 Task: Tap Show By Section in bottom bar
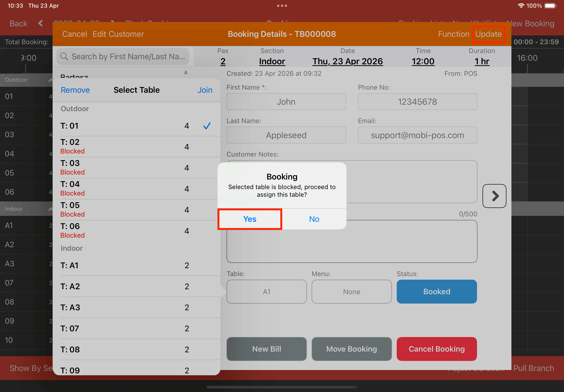(x=31, y=368)
